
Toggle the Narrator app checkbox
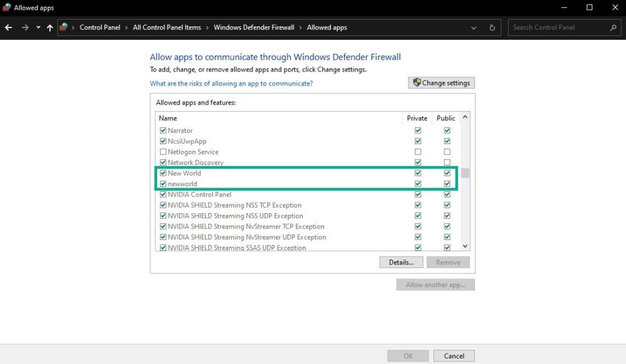[x=163, y=130]
